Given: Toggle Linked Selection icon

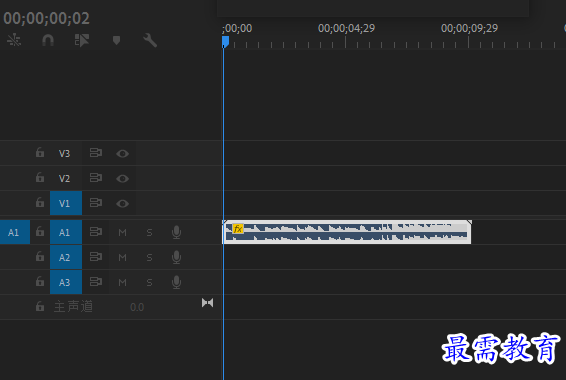Looking at the screenshot, I should point(82,40).
